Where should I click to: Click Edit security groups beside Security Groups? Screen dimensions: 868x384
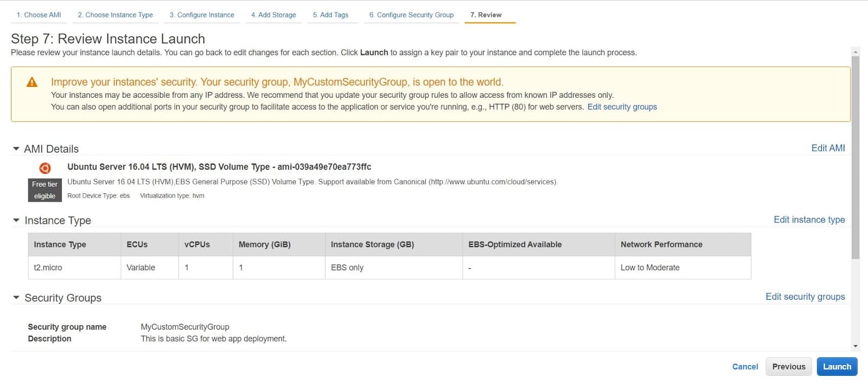pos(805,297)
